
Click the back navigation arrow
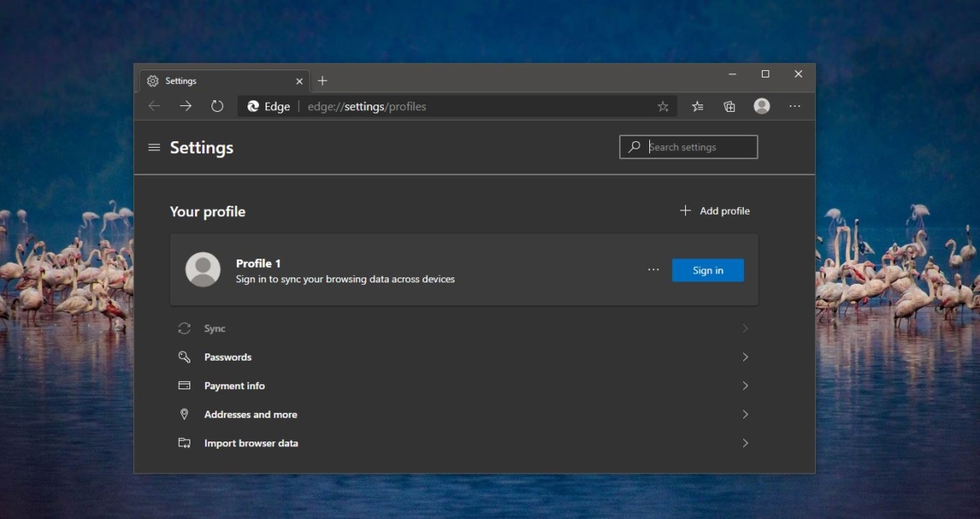(154, 106)
